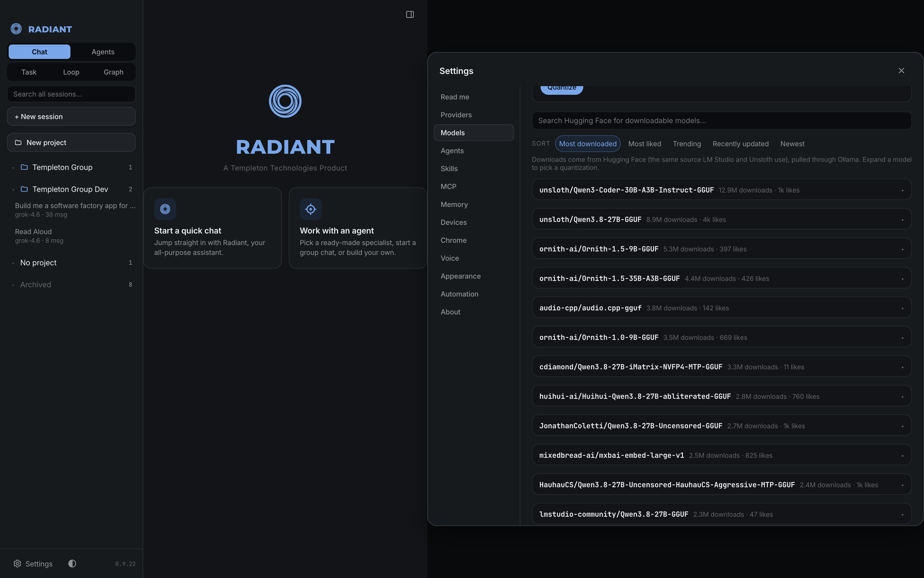This screenshot has height=578, width=924.
Task: Open the Voice settings section
Action: click(x=474, y=258)
